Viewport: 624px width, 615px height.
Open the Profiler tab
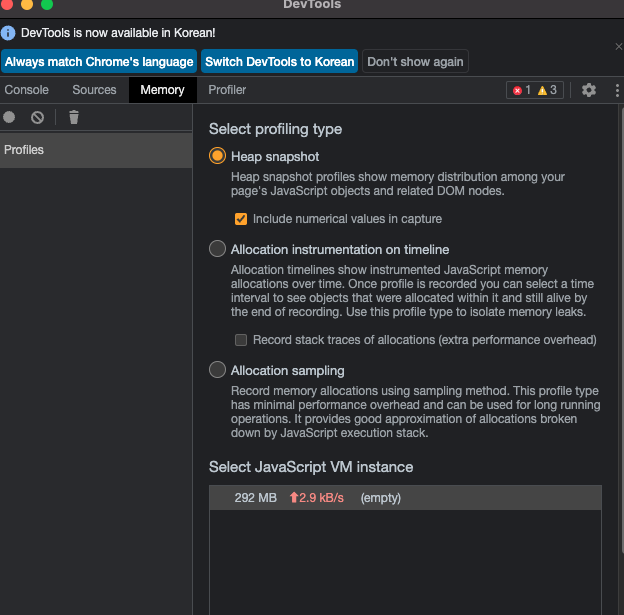pyautogui.click(x=227, y=90)
